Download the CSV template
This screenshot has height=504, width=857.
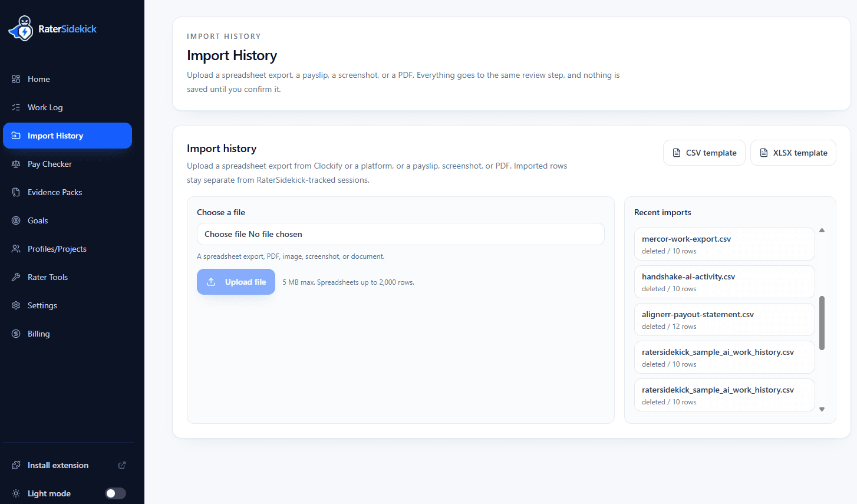click(x=704, y=153)
